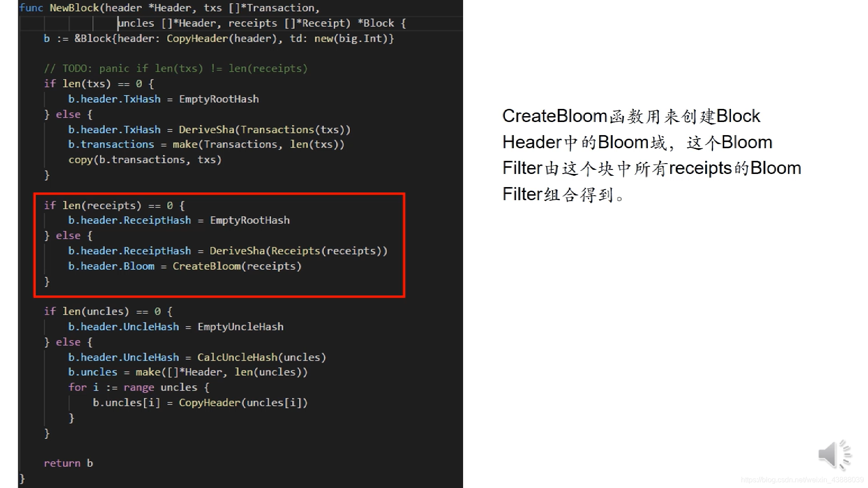Click 'b.header.UncleHash = CalcUncleHash(uncles)' line
Viewport: 868px width, 488px height.
tap(197, 357)
